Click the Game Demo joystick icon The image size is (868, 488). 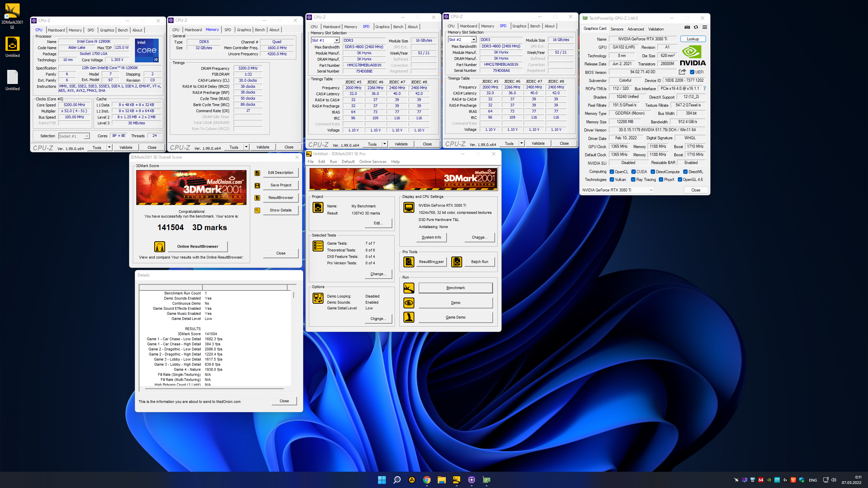409,317
